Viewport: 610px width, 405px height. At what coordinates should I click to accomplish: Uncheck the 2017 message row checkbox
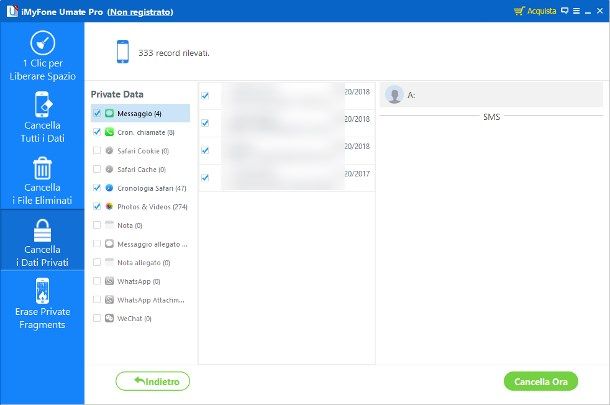[x=205, y=178]
